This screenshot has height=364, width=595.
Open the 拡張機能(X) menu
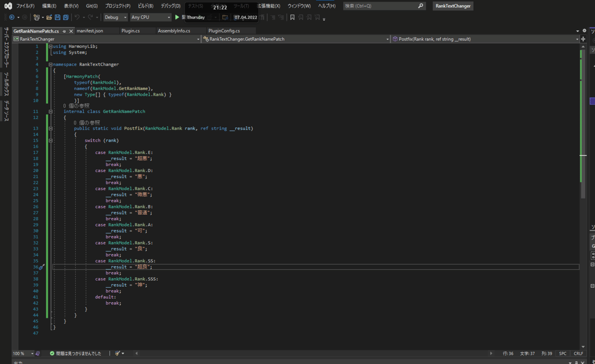pyautogui.click(x=268, y=6)
